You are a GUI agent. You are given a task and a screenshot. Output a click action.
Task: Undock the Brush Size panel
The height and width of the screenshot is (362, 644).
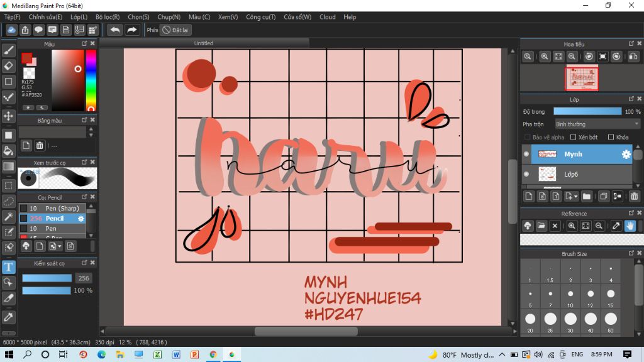[x=631, y=253]
